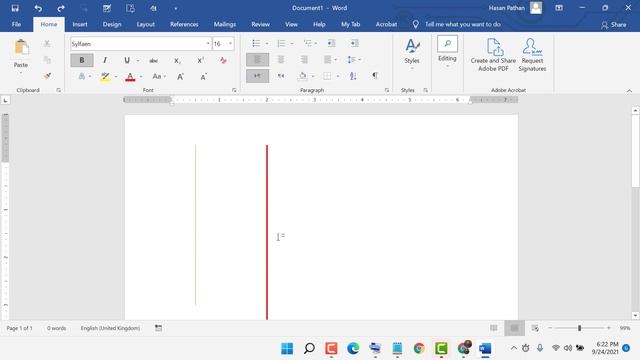Create a multilevel list
The height and width of the screenshot is (360, 640).
(307, 43)
